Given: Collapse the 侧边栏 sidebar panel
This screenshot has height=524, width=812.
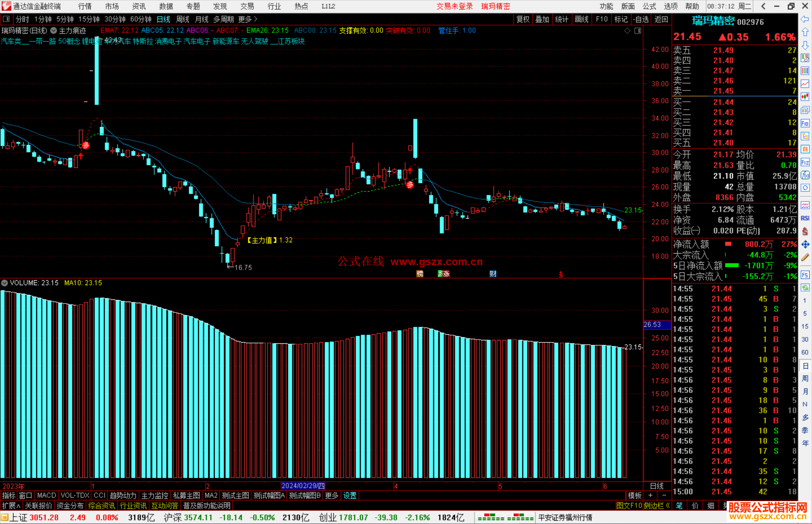Looking at the screenshot, I should pos(657,506).
